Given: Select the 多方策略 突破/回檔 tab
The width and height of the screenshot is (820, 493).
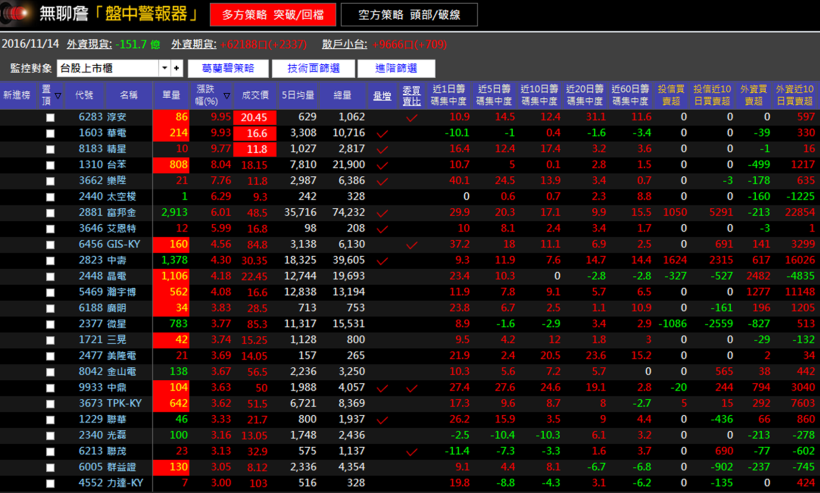Looking at the screenshot, I should (x=273, y=15).
